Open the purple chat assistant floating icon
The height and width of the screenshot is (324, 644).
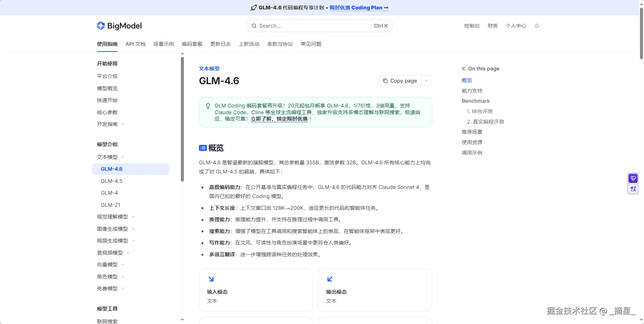(633, 178)
